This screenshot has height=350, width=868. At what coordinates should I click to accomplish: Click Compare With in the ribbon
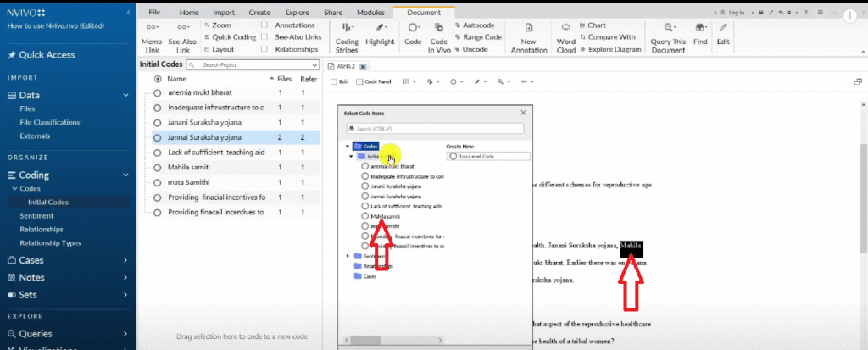coord(607,37)
